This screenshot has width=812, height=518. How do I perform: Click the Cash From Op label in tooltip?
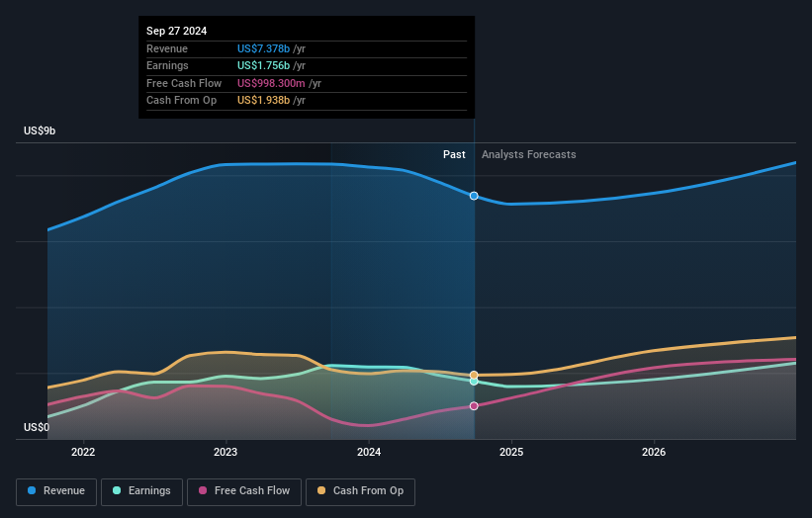(181, 101)
